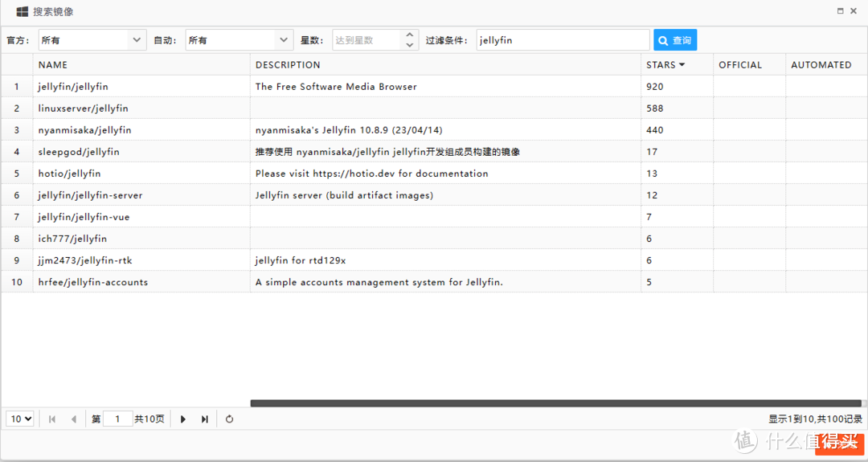Image resolution: width=868 pixels, height=462 pixels.
Task: Select the jellyfin/jellyfin row
Action: point(434,86)
